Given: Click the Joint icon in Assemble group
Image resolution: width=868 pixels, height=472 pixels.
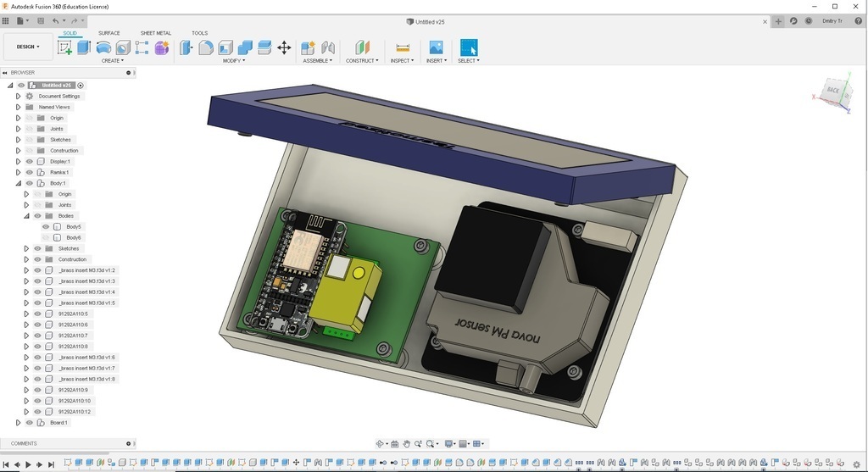Looking at the screenshot, I should pos(328,47).
